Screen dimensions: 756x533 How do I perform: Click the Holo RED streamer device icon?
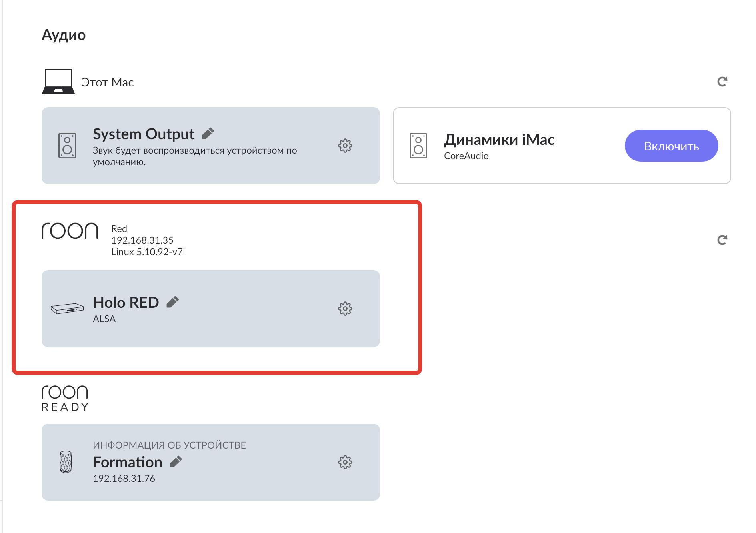click(x=67, y=308)
